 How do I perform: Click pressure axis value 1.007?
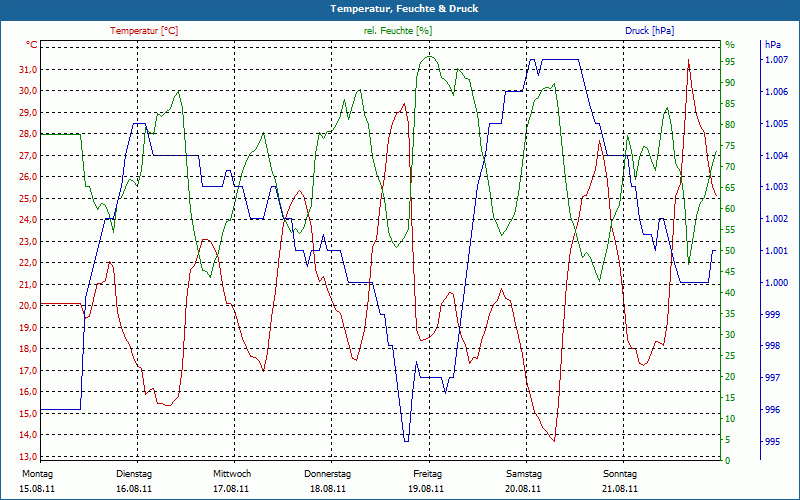[x=777, y=60]
